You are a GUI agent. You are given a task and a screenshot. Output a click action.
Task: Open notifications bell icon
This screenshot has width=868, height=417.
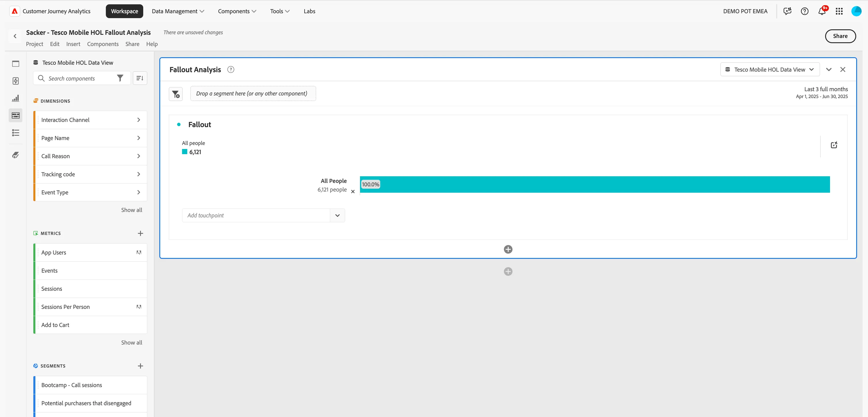point(822,11)
